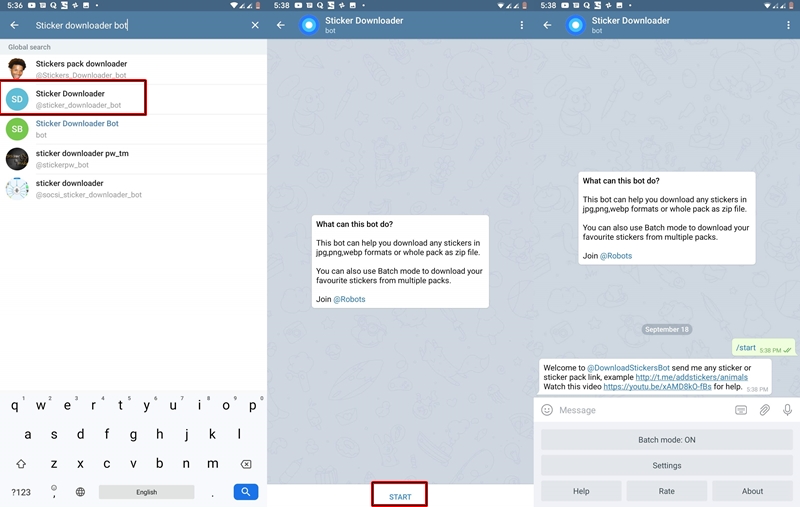Tap the keyboard letter q key
Screen dimensions: 800x507
(x=15, y=405)
